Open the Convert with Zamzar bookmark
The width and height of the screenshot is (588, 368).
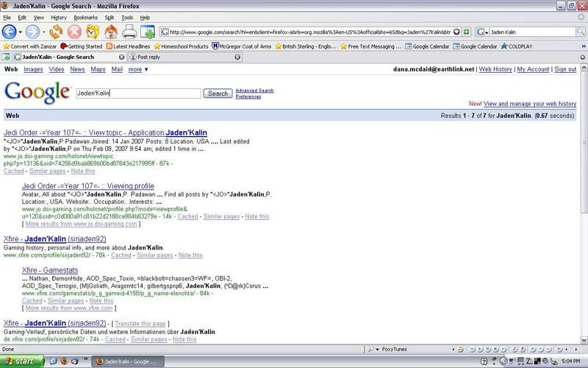29,46
